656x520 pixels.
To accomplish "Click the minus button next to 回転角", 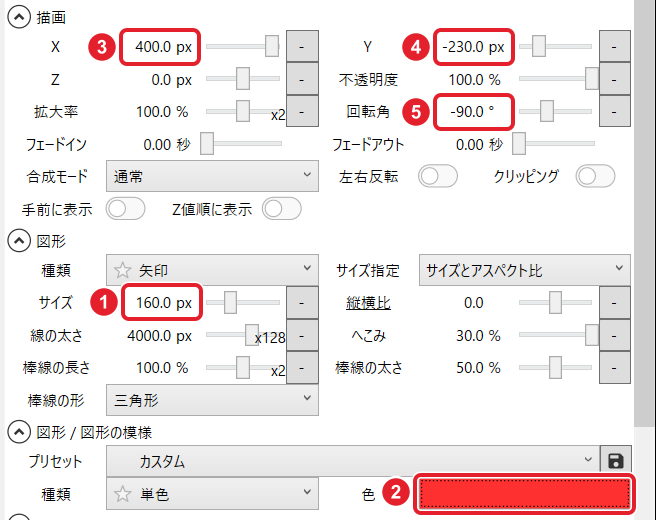I will tap(615, 111).
